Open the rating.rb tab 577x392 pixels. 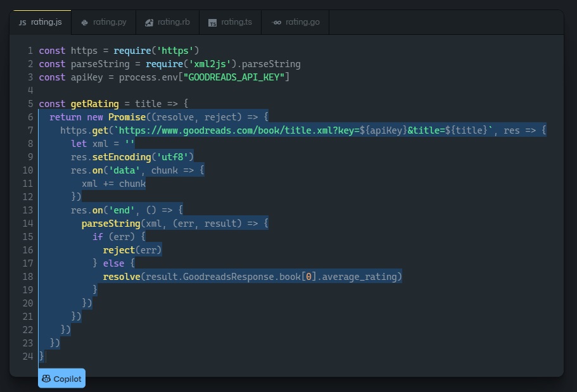coord(167,22)
